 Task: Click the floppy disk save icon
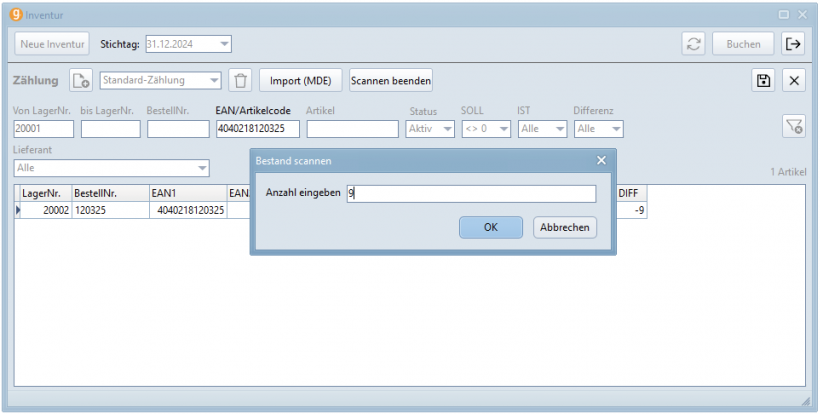point(763,81)
